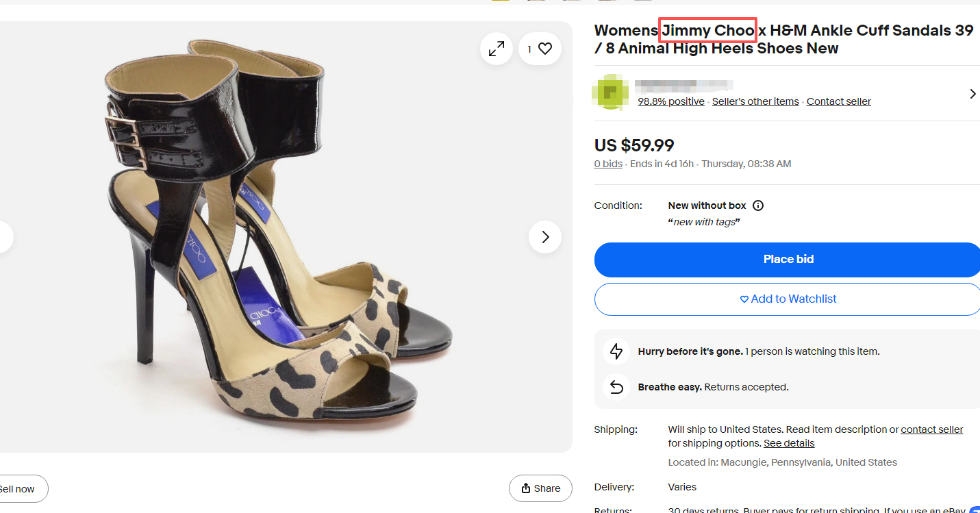The image size is (980, 513).
Task: Click the Contact seller link near rating
Action: (838, 101)
